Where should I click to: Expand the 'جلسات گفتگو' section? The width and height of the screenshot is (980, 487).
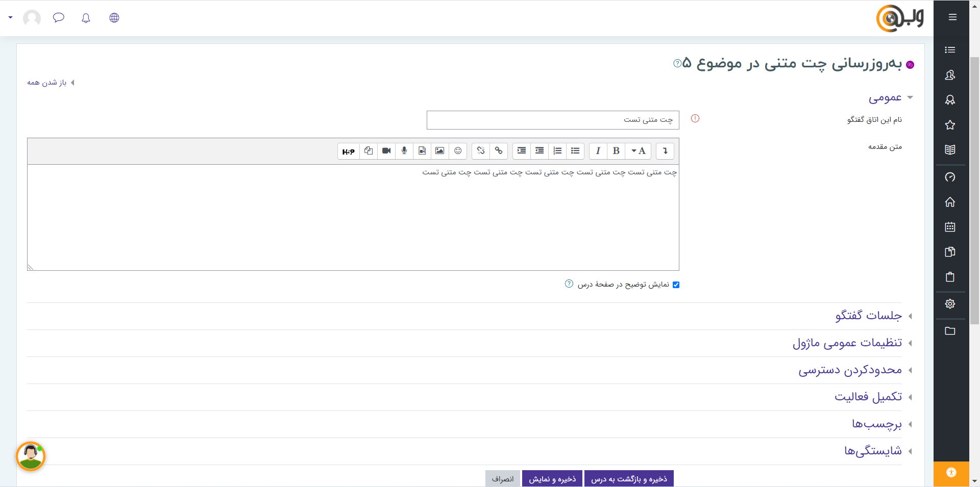pyautogui.click(x=868, y=316)
